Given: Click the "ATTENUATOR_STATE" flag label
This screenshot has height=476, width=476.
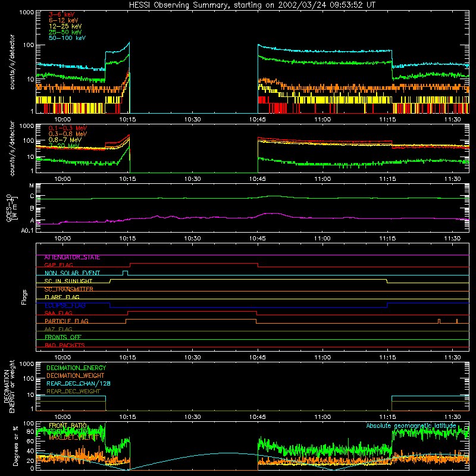Looking at the screenshot, I should pyautogui.click(x=72, y=258).
